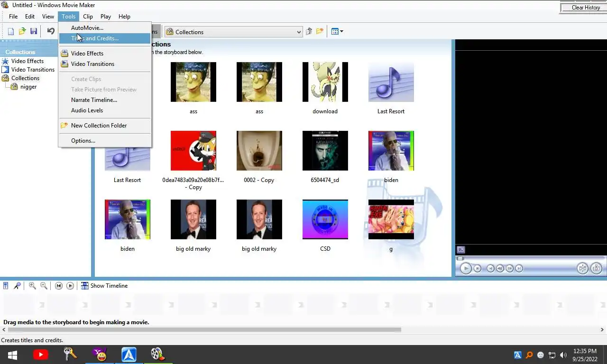Select Video Effects in the collections tree
The width and height of the screenshot is (607, 364).
pos(28,61)
